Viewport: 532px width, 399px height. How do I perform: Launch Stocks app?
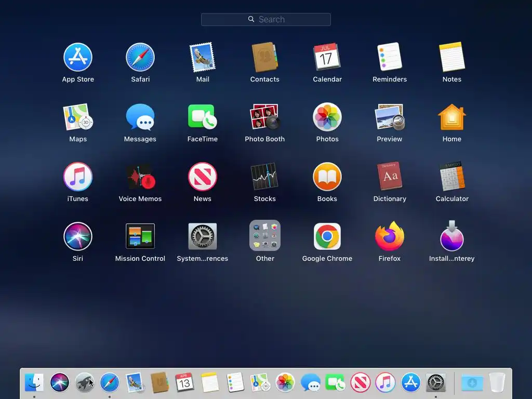pyautogui.click(x=264, y=177)
